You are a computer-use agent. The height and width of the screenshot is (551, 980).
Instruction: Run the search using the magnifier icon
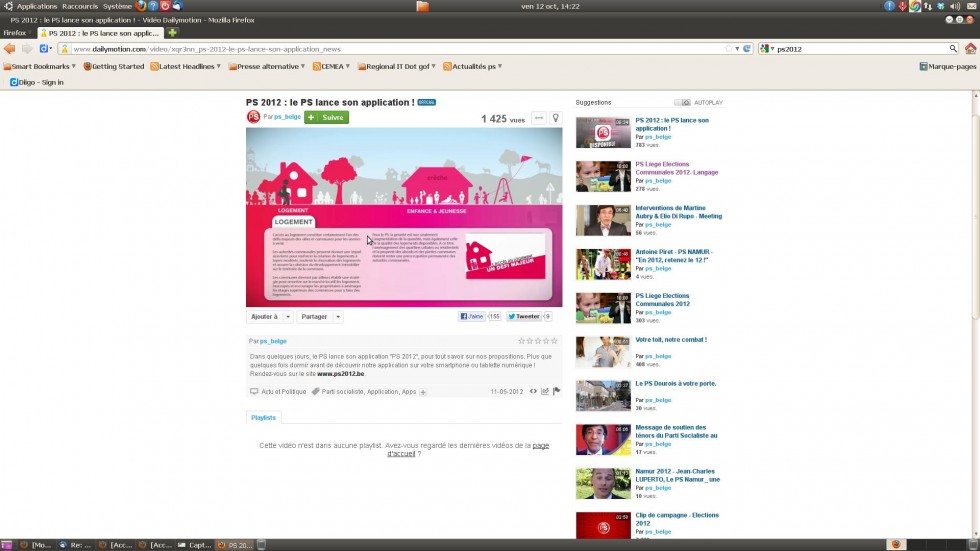[x=953, y=49]
